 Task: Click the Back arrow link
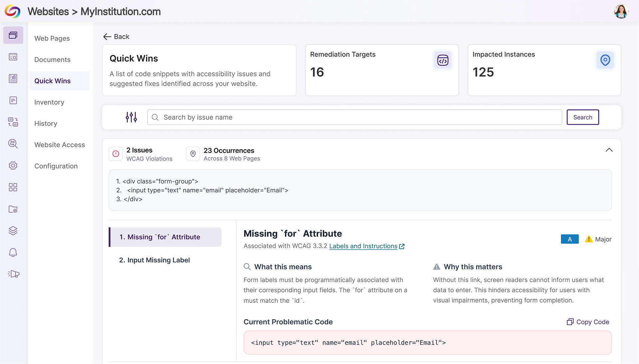pyautogui.click(x=115, y=37)
